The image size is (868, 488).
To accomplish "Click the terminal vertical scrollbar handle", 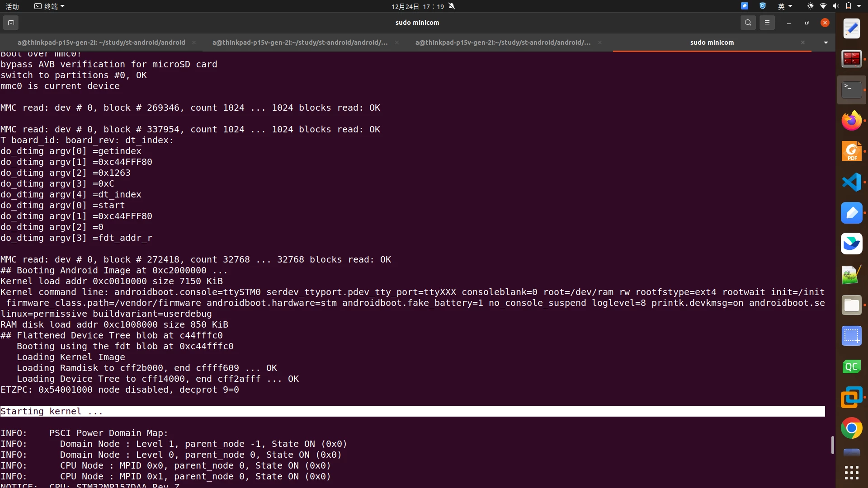I will coord(832,445).
